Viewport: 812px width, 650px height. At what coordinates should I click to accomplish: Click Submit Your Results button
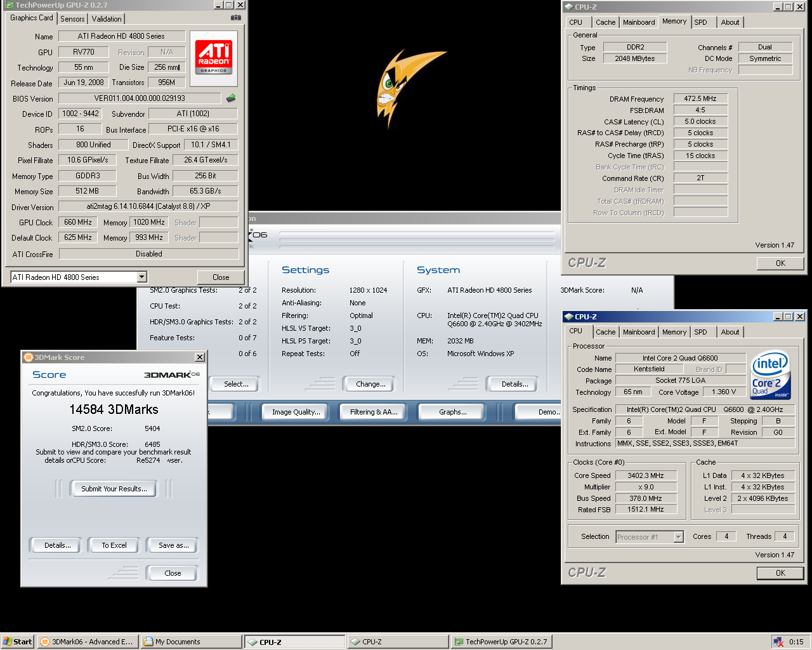[114, 489]
